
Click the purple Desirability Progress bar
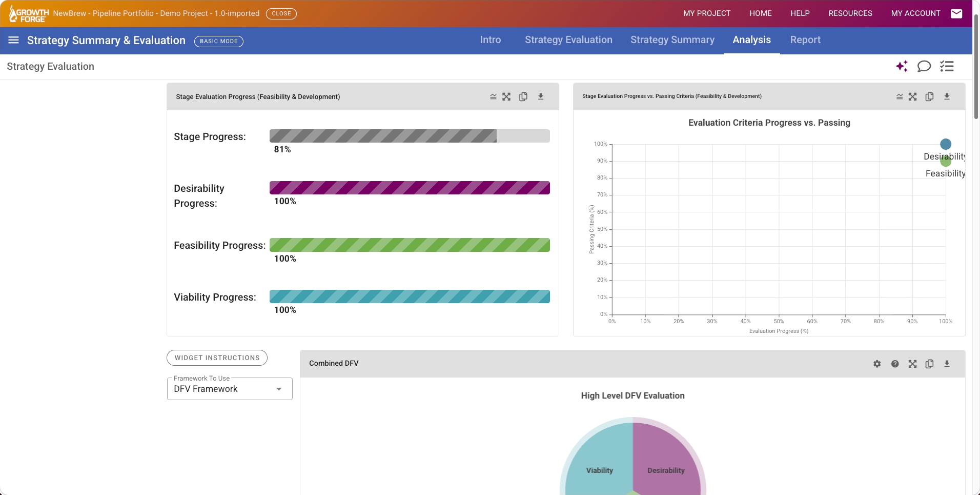point(410,188)
